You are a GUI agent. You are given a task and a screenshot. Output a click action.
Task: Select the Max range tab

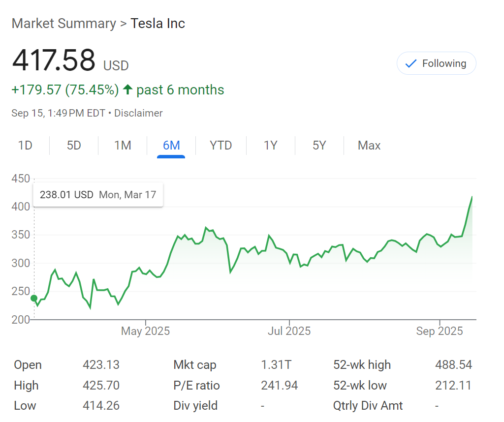pos(369,146)
